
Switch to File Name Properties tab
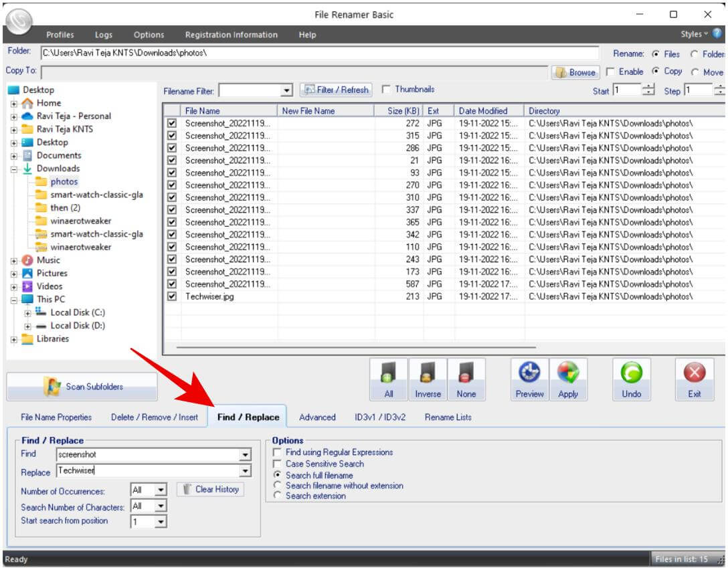[x=56, y=417]
